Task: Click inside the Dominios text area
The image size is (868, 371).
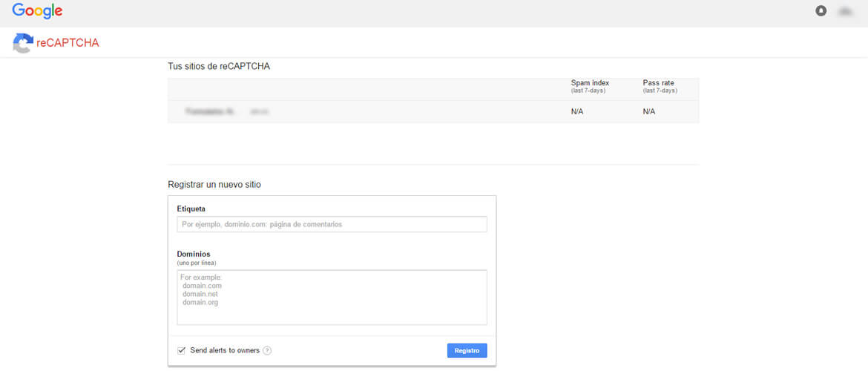Action: click(x=332, y=297)
